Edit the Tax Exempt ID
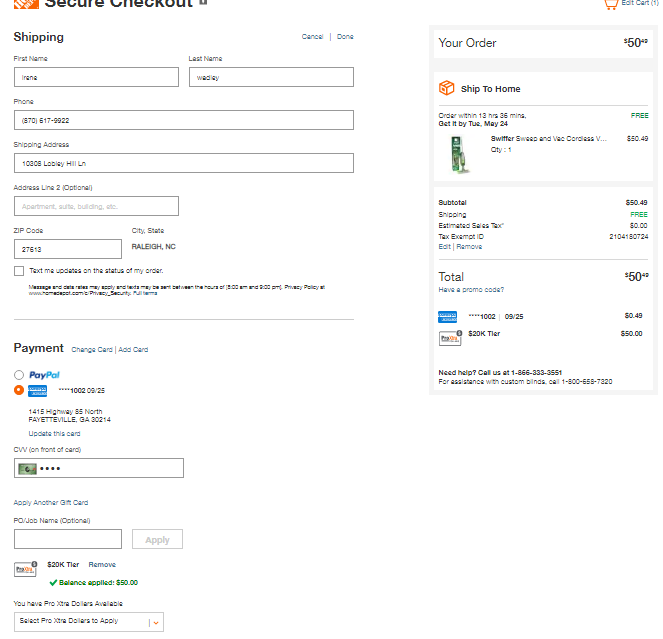This screenshot has height=639, width=663. [x=444, y=247]
